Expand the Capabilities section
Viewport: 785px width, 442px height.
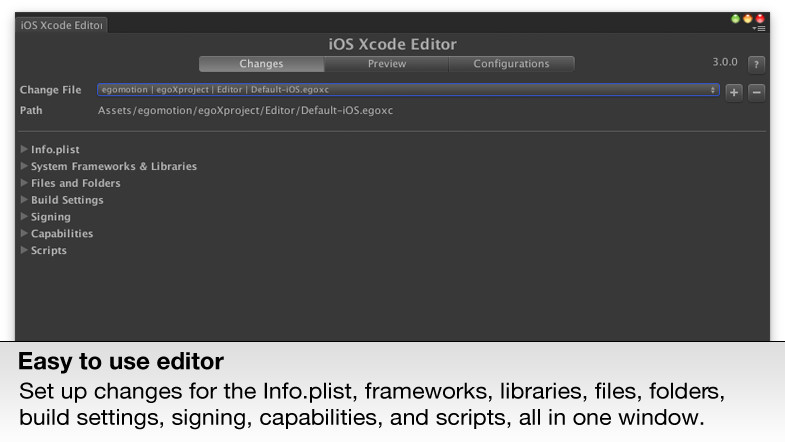click(x=24, y=233)
